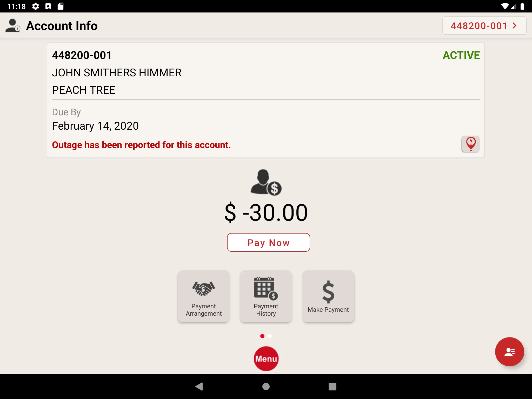Screen dimensions: 532x399
Task: Select Make Payment dollar icon
Action: [x=328, y=291]
